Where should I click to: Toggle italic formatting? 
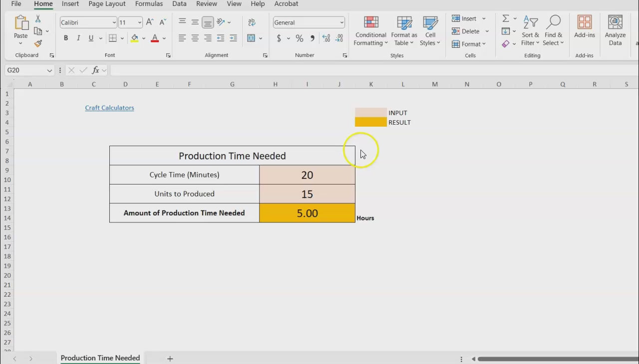pos(78,38)
